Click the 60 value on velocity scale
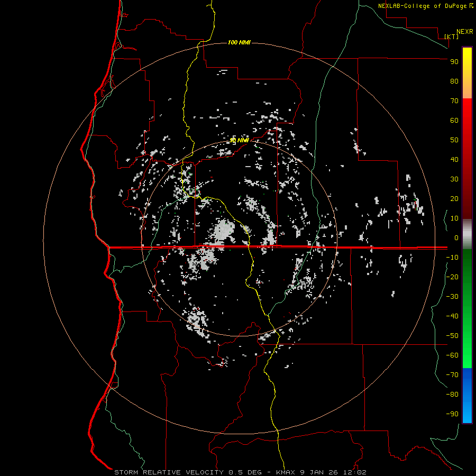The height and width of the screenshot is (476, 476). [454, 121]
